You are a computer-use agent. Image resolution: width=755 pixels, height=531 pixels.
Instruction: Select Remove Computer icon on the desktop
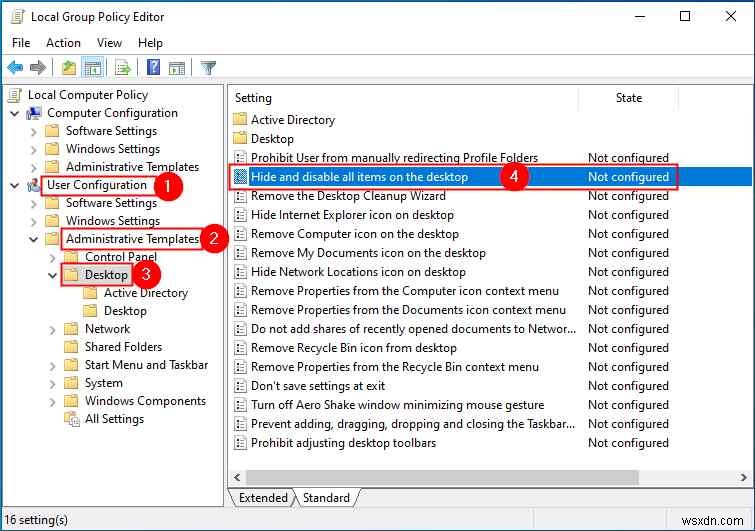[x=354, y=234]
